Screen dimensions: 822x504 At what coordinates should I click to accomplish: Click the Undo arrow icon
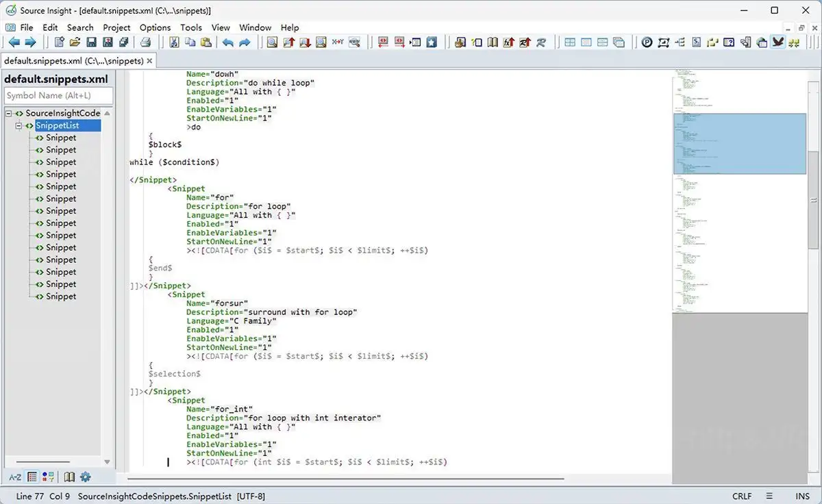click(228, 42)
